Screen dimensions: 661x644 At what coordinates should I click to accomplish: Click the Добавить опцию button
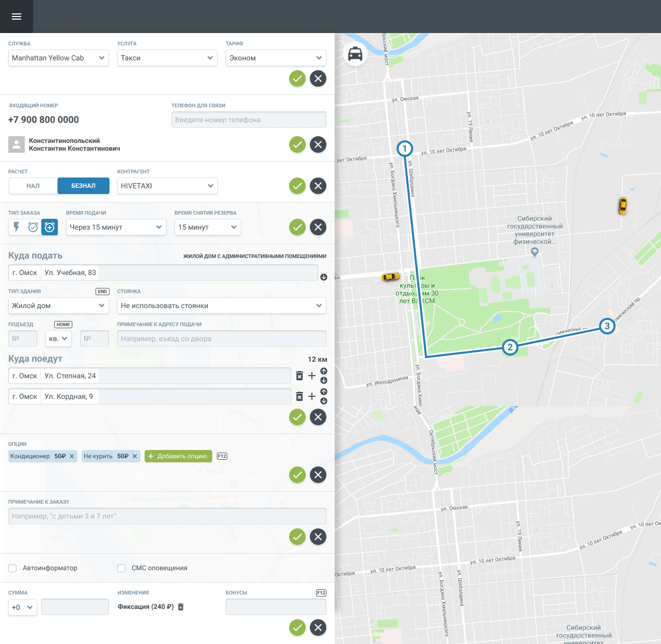pyautogui.click(x=178, y=456)
